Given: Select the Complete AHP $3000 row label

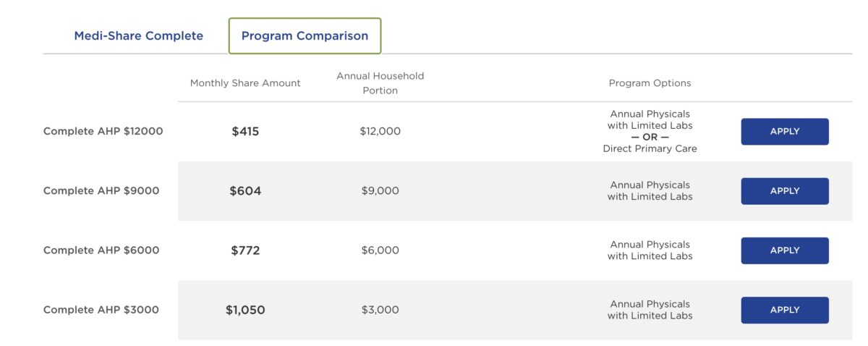Looking at the screenshot, I should point(101,310).
